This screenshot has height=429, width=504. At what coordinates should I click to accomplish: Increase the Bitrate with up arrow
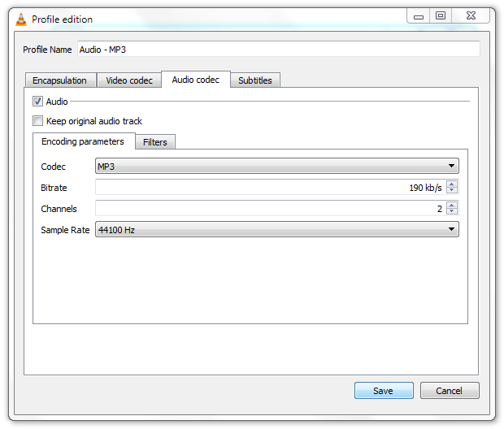(452, 184)
